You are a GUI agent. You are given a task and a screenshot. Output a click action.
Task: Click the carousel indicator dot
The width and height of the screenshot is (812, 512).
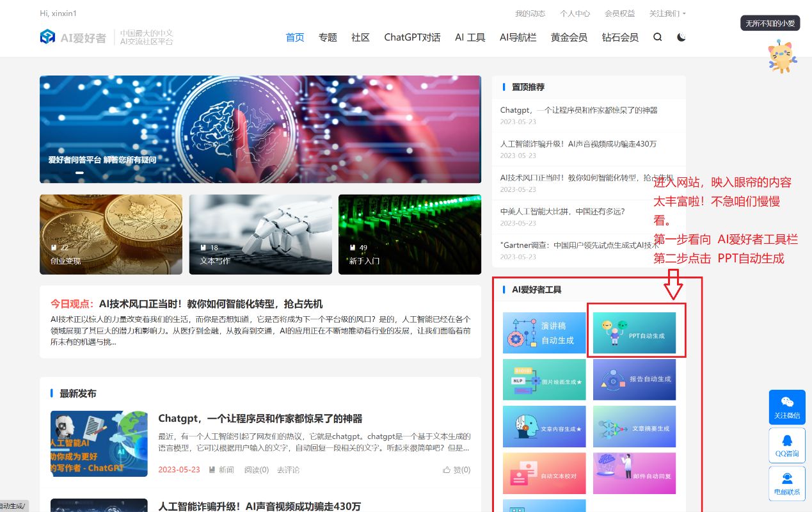coord(80,172)
